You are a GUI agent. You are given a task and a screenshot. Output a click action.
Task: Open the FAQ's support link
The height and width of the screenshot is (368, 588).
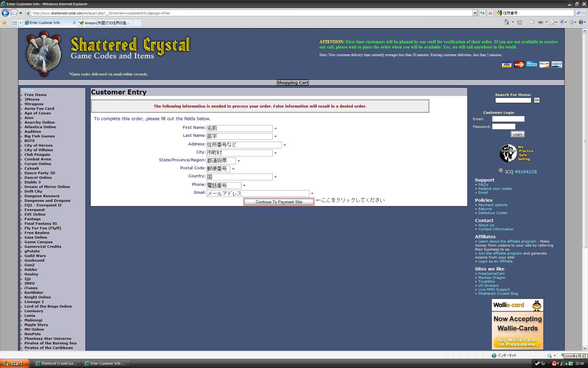point(483,185)
